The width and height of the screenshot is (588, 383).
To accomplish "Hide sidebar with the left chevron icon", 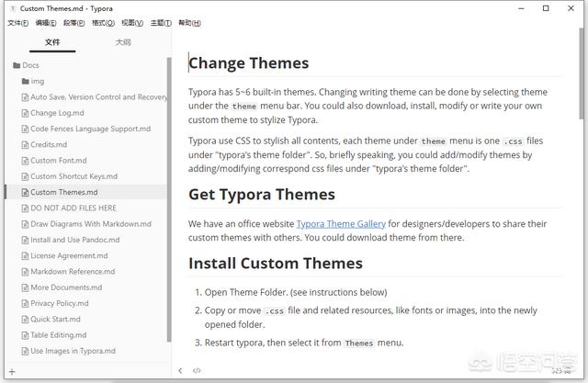I will pyautogui.click(x=180, y=371).
